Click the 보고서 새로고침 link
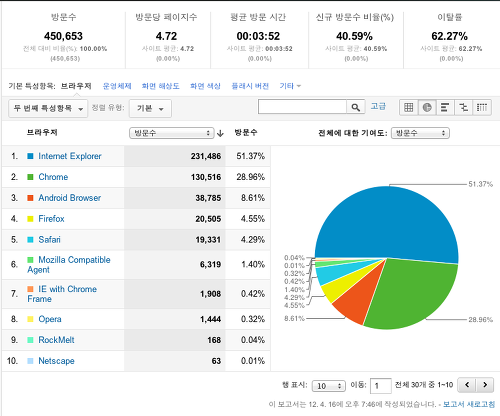The width and height of the screenshot is (500, 416). tap(469, 404)
